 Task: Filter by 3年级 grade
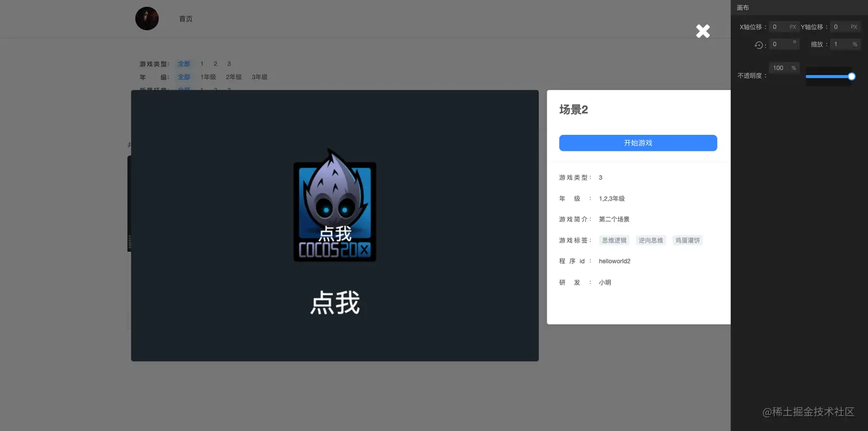click(x=259, y=77)
